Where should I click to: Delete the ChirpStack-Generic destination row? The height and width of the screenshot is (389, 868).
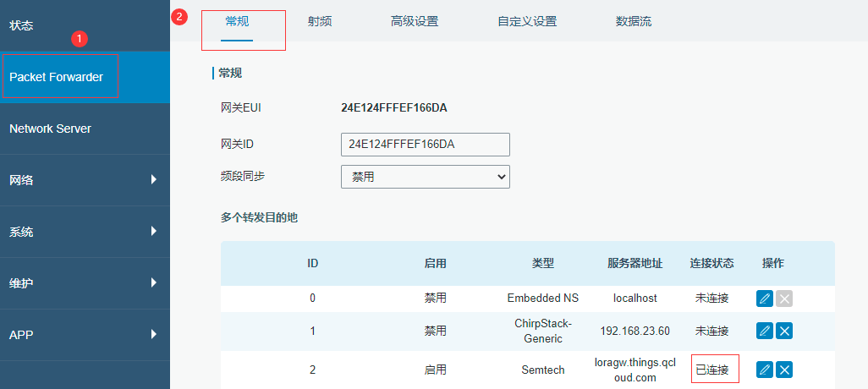[x=784, y=331]
